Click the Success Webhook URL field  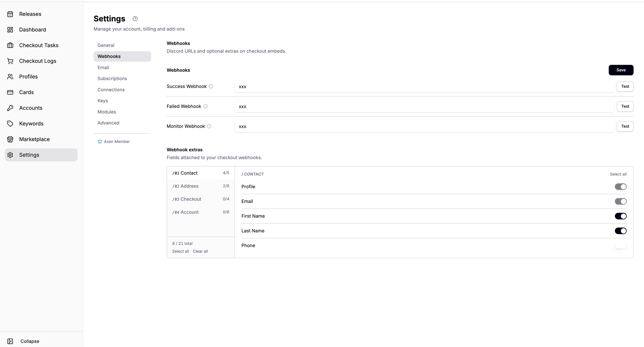pyautogui.click(x=424, y=86)
